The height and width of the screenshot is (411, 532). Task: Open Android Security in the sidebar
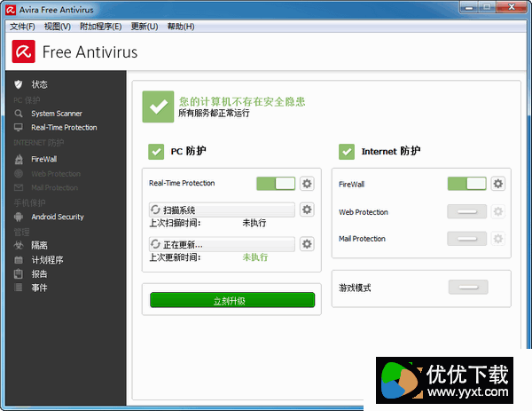click(x=58, y=217)
